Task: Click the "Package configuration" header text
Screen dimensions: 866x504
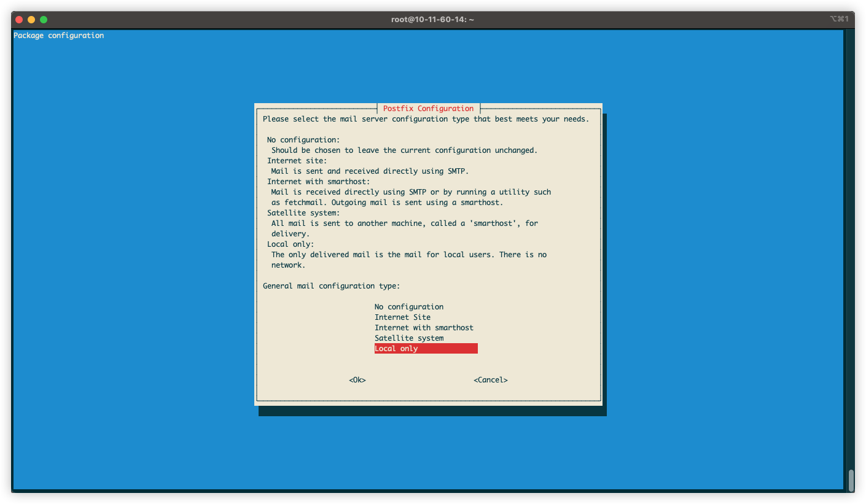Action: (x=59, y=36)
